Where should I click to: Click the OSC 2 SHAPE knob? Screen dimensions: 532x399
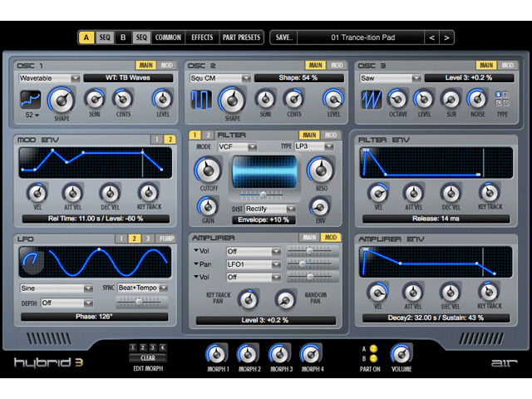coord(232,101)
